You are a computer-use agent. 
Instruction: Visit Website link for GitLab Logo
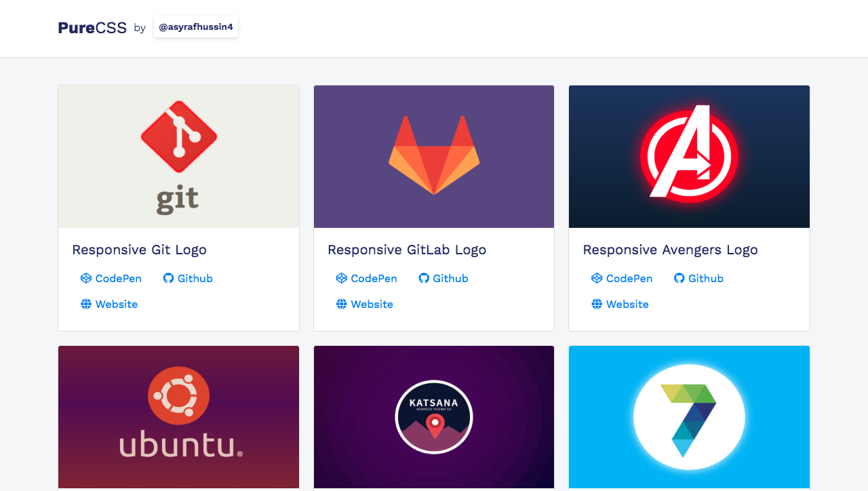(x=365, y=304)
